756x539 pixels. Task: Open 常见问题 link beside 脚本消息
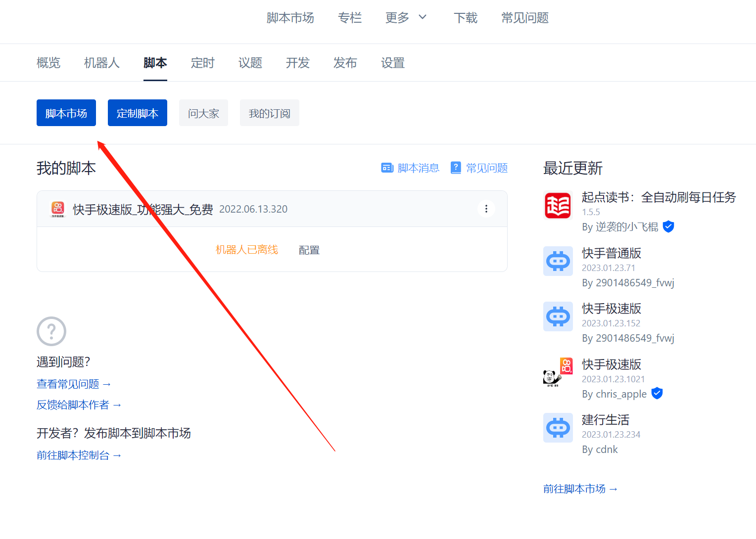pos(487,168)
